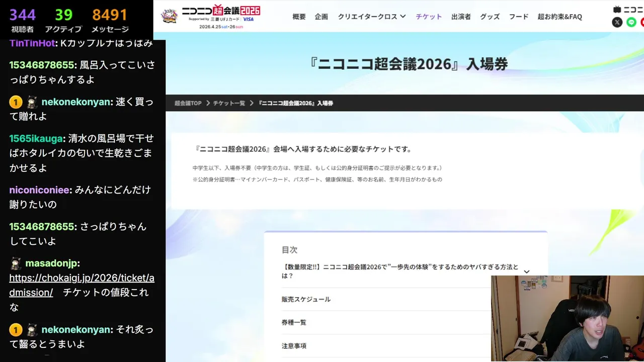644x362 pixels.
Task: Click the Niconico TV logo in the header
Action: click(x=628, y=9)
